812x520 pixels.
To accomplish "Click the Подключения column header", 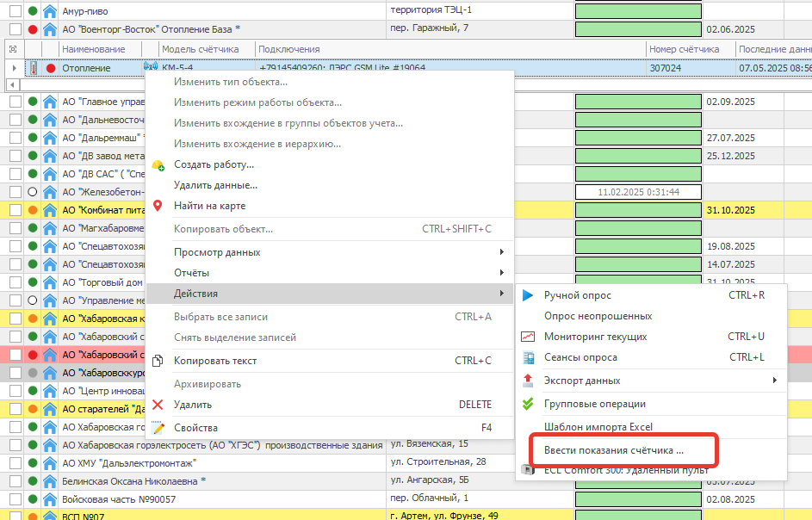I will [289, 49].
